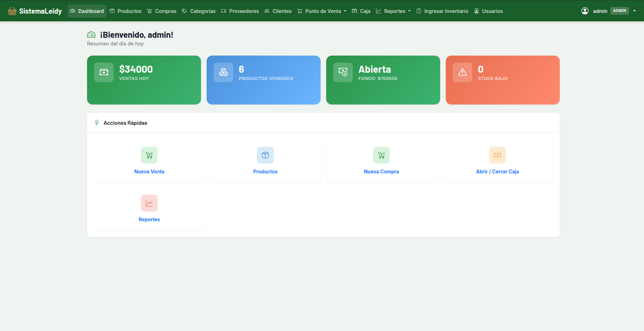Open the Clientes navbar menu item
The image size is (644, 331).
coord(278,11)
